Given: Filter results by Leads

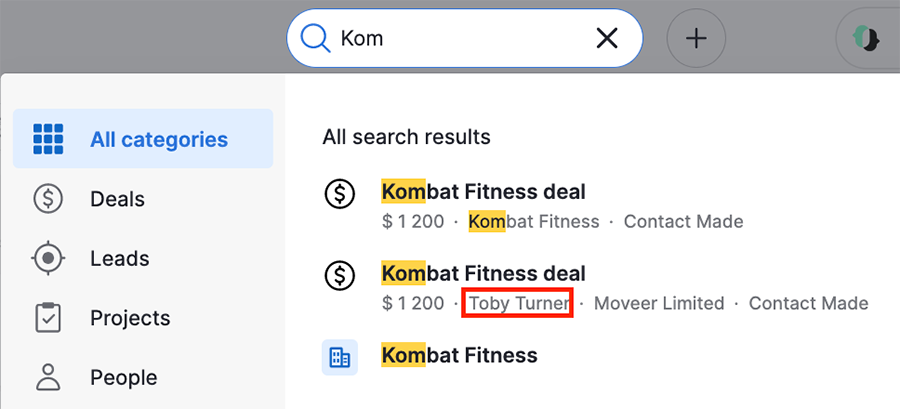Looking at the screenshot, I should [x=143, y=258].
